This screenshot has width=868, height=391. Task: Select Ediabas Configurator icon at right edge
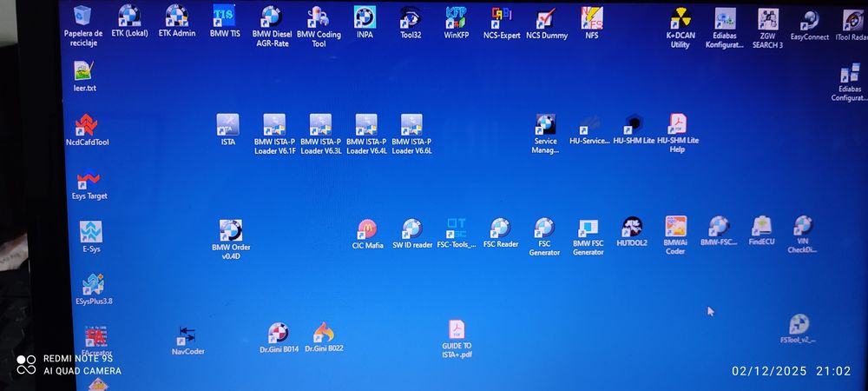(x=851, y=82)
